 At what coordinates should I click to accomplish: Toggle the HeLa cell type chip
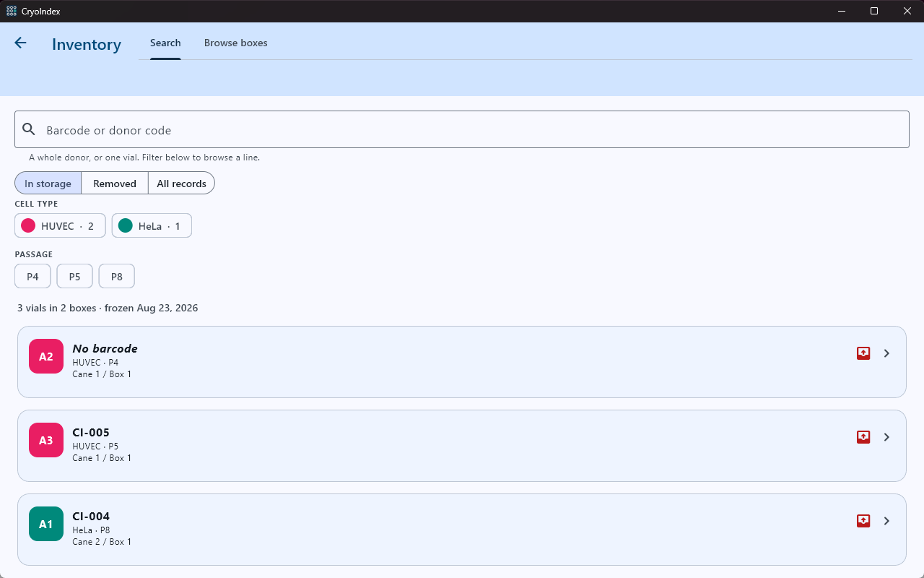(x=152, y=226)
